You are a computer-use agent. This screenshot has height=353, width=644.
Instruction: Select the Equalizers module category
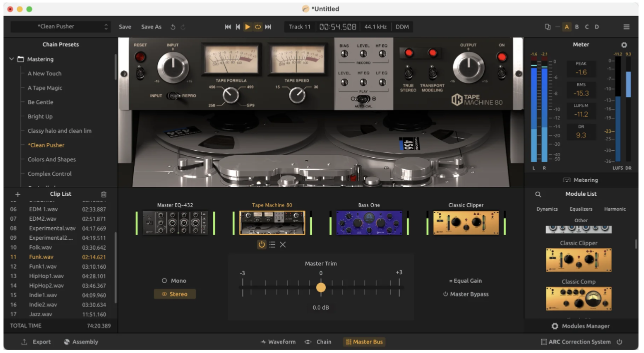click(x=581, y=209)
